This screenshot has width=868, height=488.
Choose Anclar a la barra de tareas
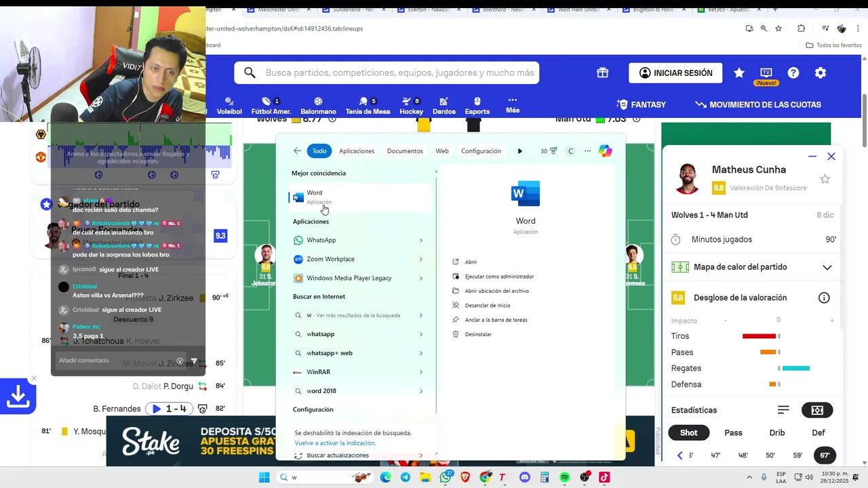pyautogui.click(x=496, y=320)
